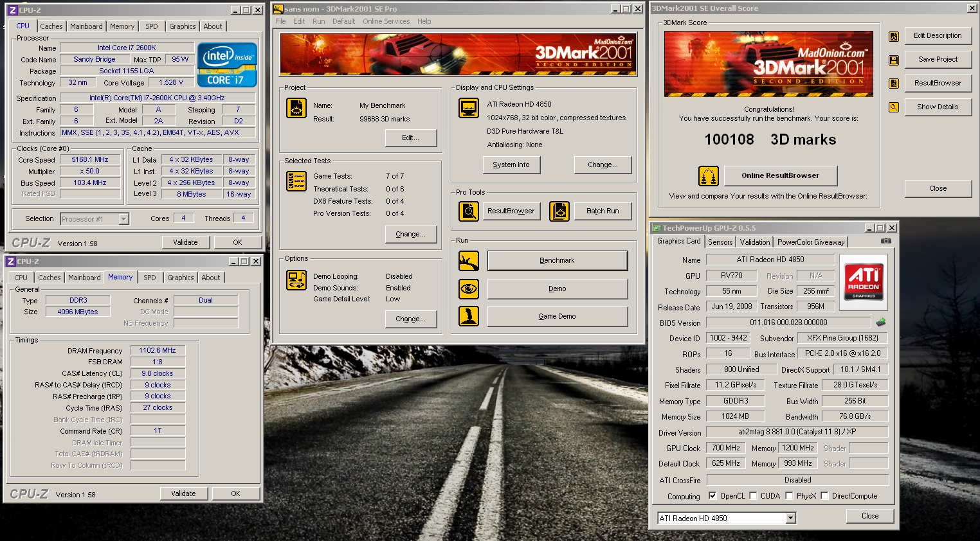
Task: Click Change under Display and CPU Settings
Action: (x=603, y=165)
